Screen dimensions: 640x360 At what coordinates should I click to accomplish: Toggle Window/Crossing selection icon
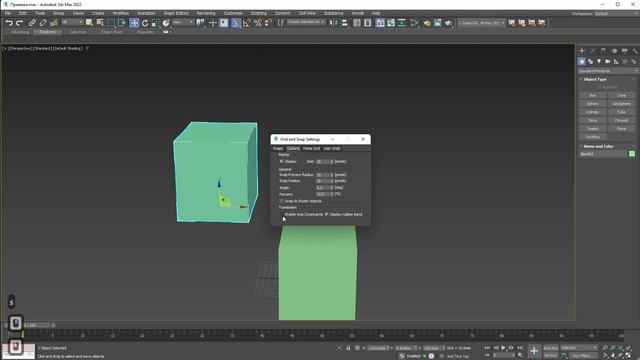122,23
